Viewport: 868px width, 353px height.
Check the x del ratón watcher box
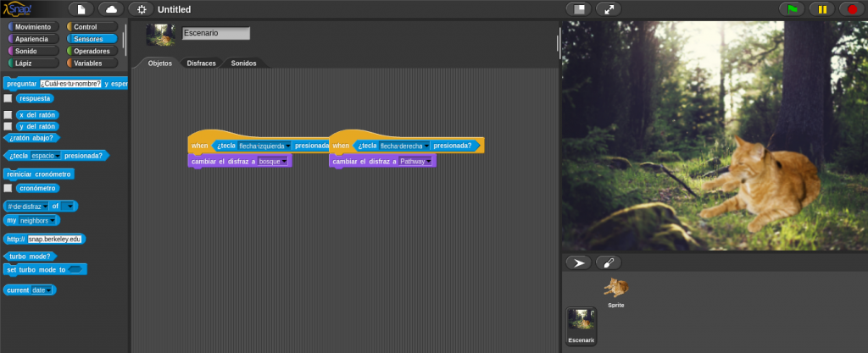pos(8,114)
